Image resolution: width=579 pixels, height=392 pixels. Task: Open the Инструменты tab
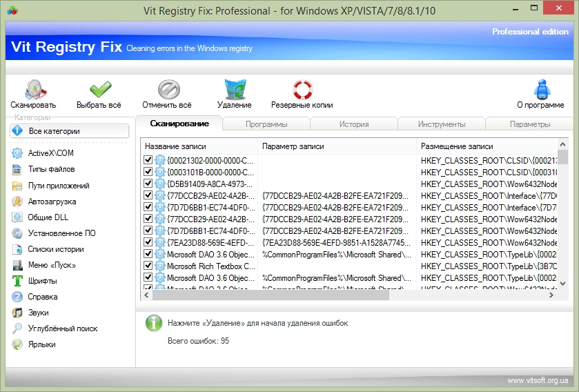(441, 124)
